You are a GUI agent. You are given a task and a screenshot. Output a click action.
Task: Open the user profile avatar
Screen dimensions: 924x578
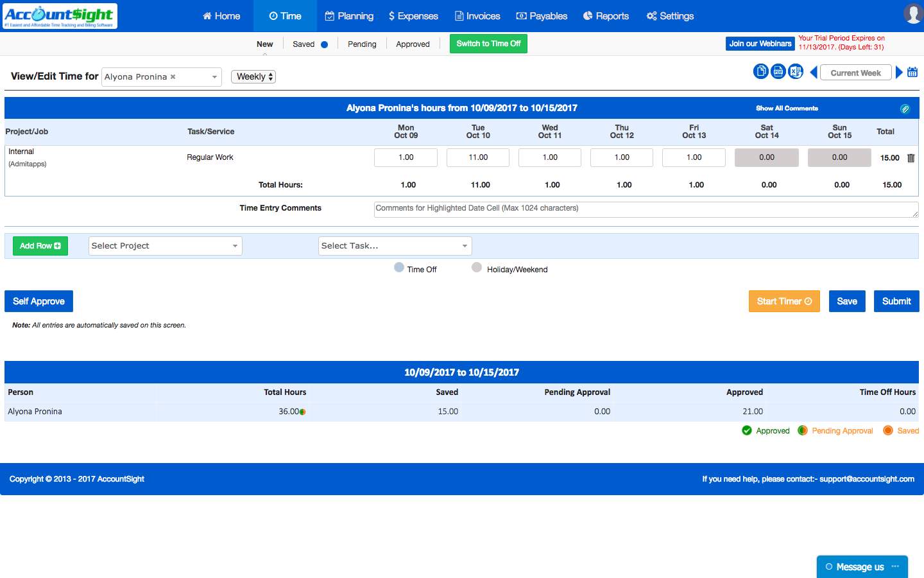(912, 13)
